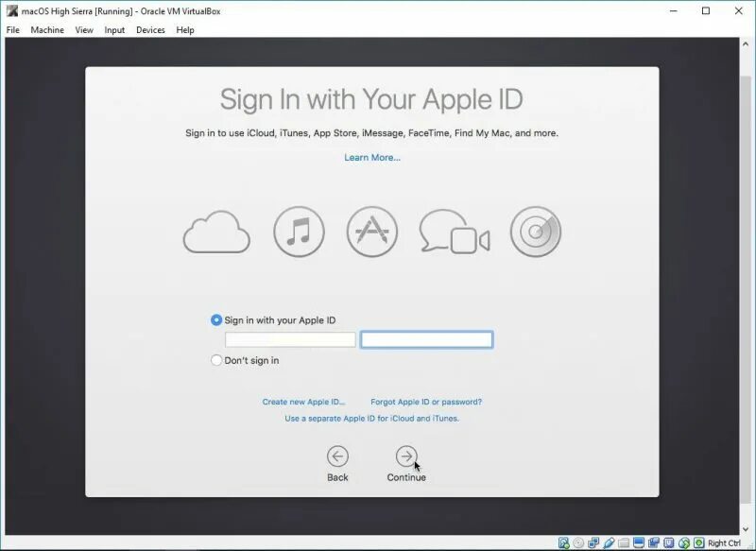Click the vertical scrollbar down arrow
Viewport: 756px width, 551px height.
pyautogui.click(x=746, y=529)
